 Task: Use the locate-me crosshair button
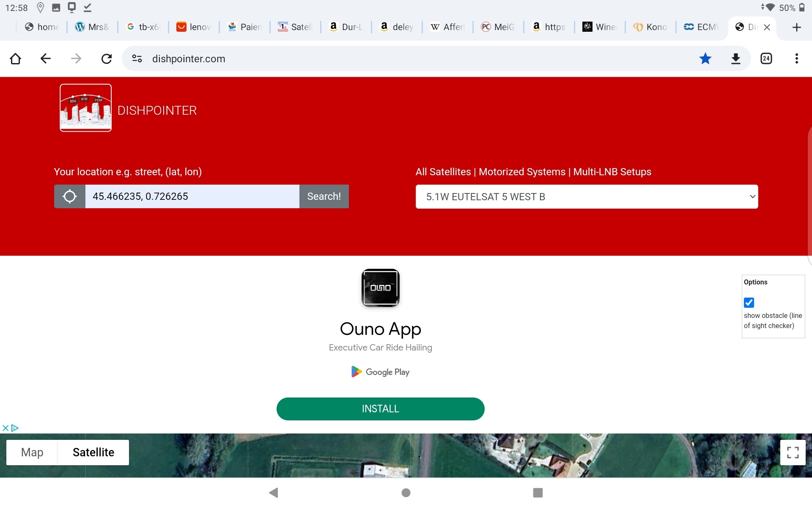point(70,196)
